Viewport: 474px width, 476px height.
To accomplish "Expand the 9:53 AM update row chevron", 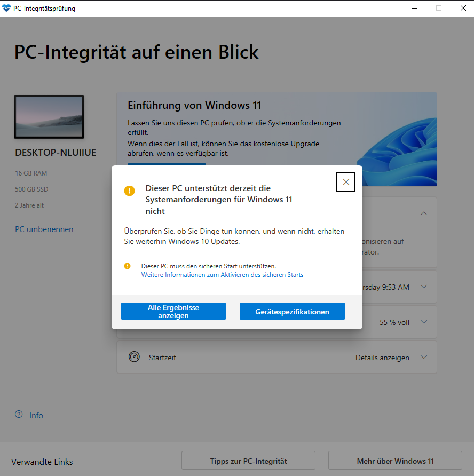I will point(424,287).
